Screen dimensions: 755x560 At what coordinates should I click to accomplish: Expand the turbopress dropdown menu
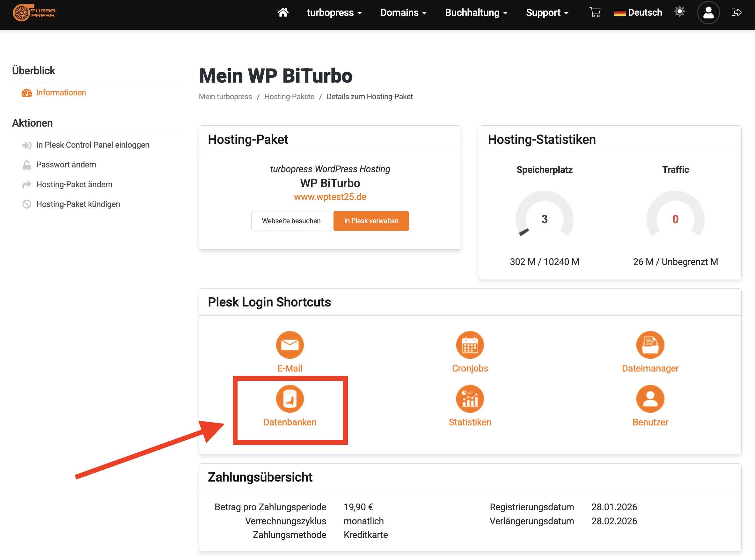click(x=334, y=12)
